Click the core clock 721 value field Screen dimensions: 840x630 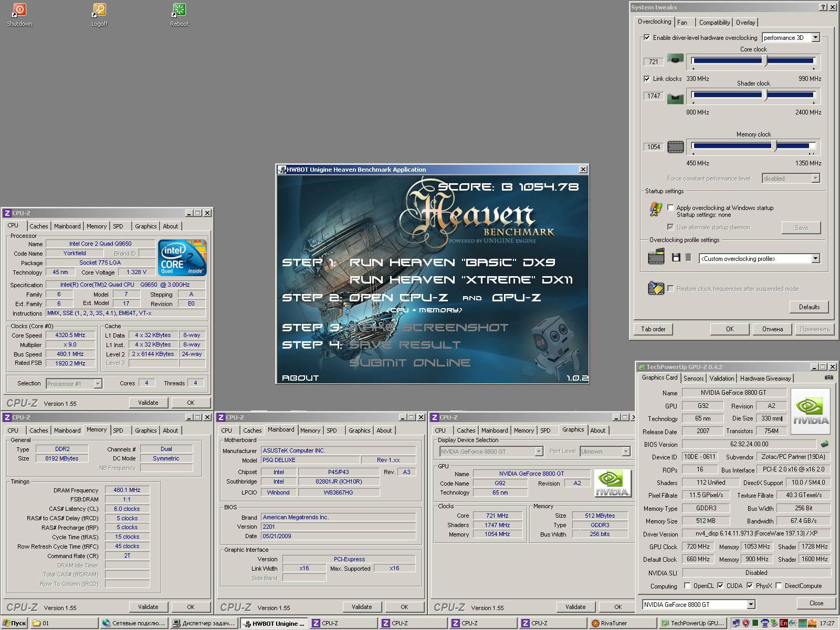[x=654, y=62]
